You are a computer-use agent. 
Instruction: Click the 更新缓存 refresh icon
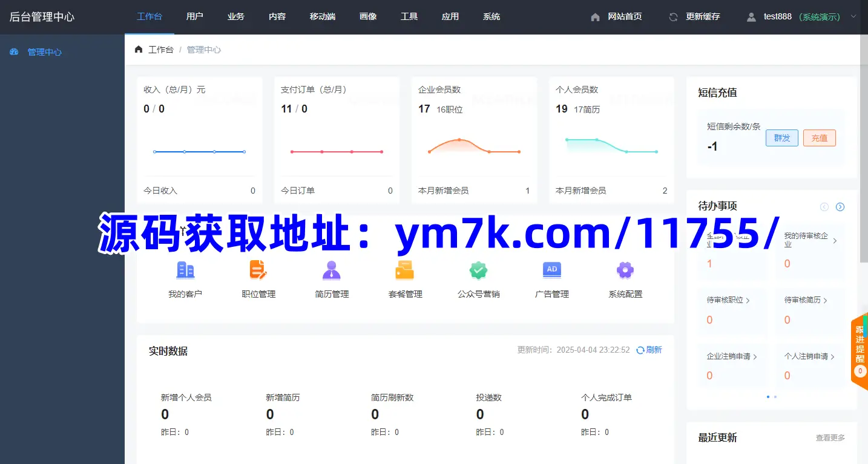[673, 16]
